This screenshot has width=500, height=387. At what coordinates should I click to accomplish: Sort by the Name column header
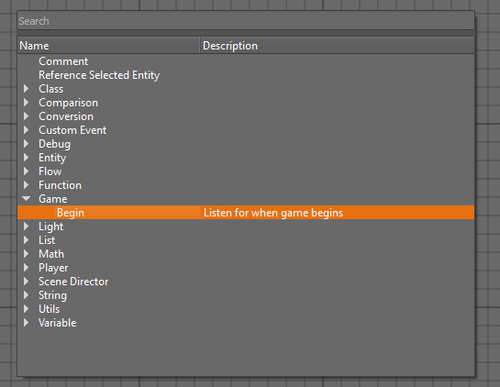pos(109,46)
